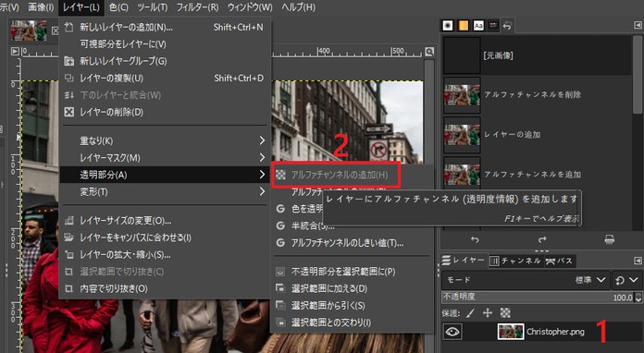Screen dimensions: 644x353
Task: Click the undo arrow below the history list
Action: tap(475, 239)
